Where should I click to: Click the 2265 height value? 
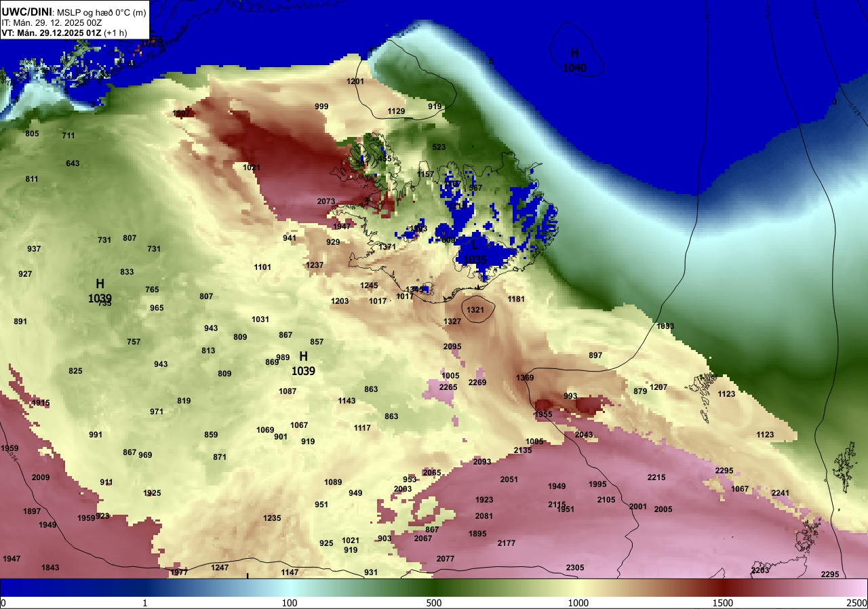(x=448, y=387)
